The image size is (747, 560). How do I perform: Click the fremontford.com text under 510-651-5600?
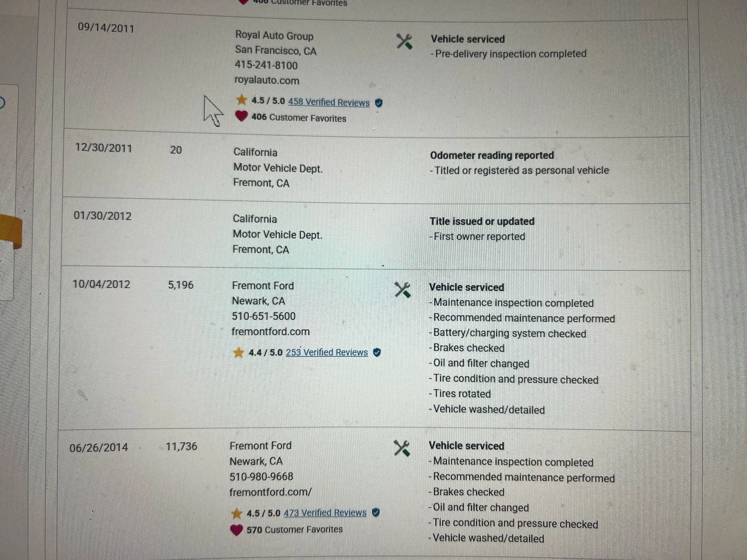(x=270, y=331)
